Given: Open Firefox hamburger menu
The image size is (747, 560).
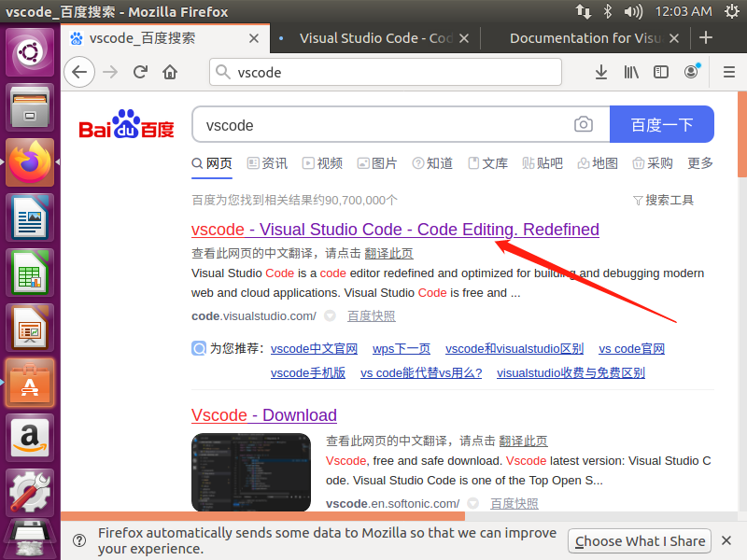Looking at the screenshot, I should pos(729,73).
